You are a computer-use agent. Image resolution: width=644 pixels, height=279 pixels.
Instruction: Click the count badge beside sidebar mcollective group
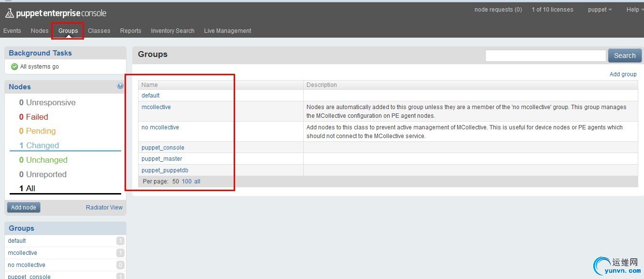[120, 253]
